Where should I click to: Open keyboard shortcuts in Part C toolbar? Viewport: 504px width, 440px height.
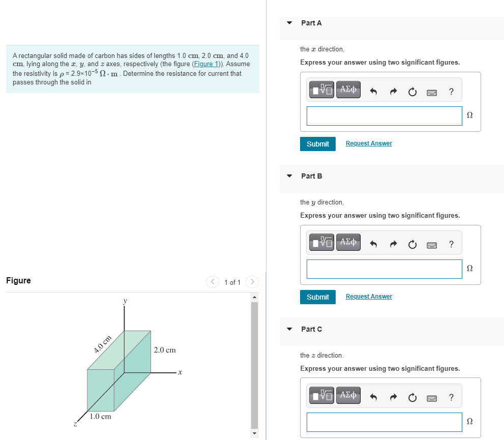431,398
